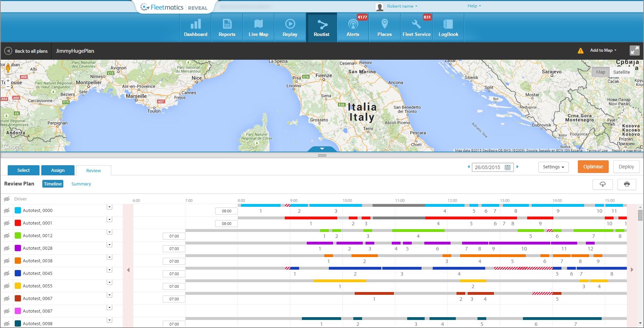The height and width of the screenshot is (328, 644).
Task: Click the Deploy button
Action: click(626, 167)
